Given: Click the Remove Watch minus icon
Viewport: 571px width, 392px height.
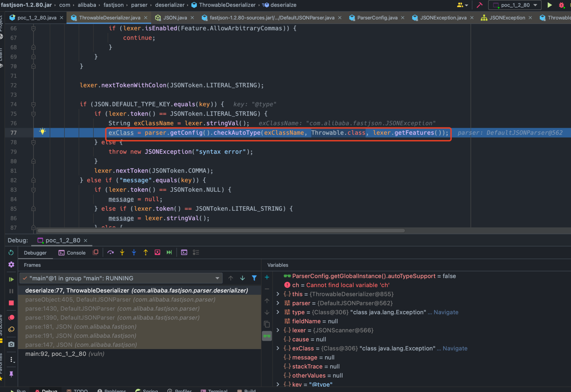Looking at the screenshot, I should pos(267,289).
